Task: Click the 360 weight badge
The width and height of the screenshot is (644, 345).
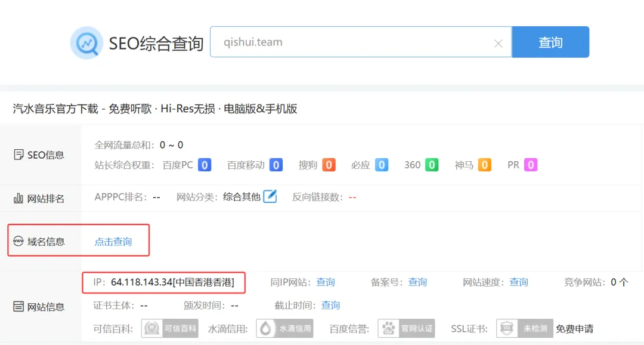Action: 432,165
